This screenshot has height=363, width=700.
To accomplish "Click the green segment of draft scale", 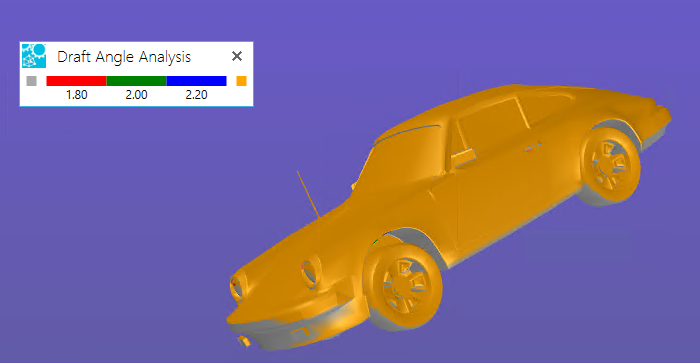I will pos(137,81).
